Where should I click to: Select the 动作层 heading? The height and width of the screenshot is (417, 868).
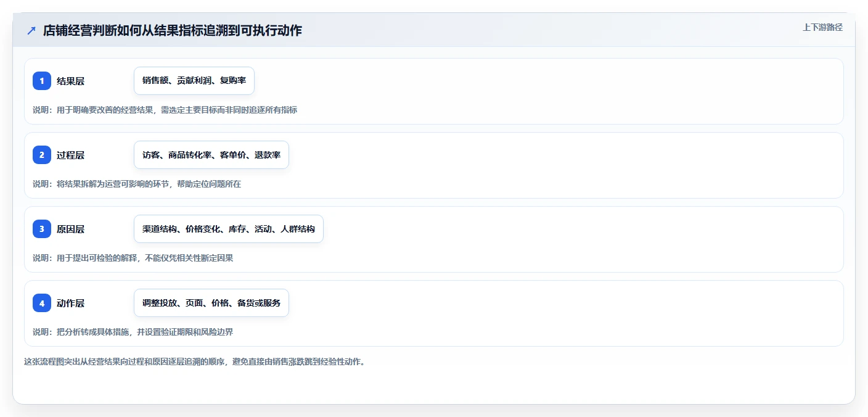tap(70, 303)
